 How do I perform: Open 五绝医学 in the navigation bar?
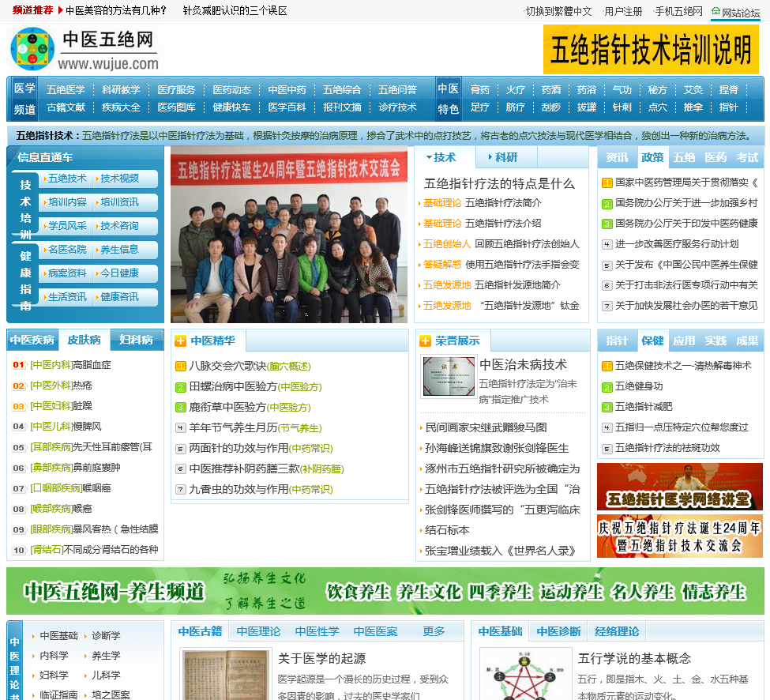(66, 90)
